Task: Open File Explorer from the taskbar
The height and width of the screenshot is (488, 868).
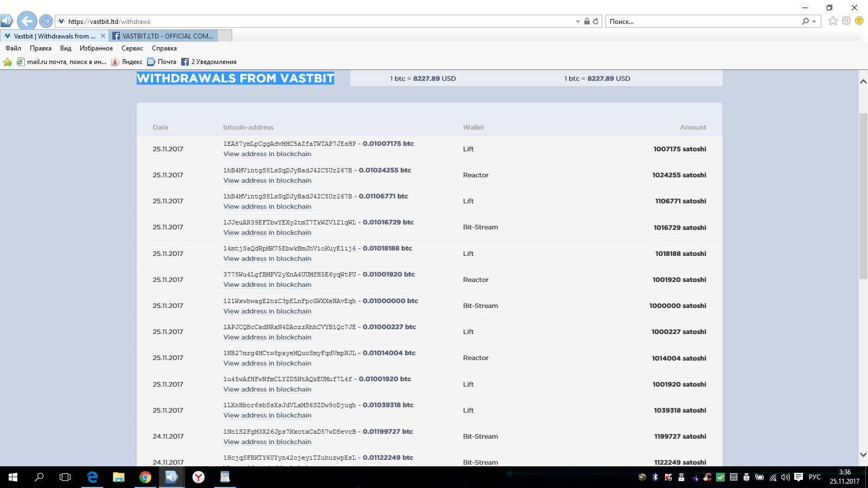Action: pos(118,477)
